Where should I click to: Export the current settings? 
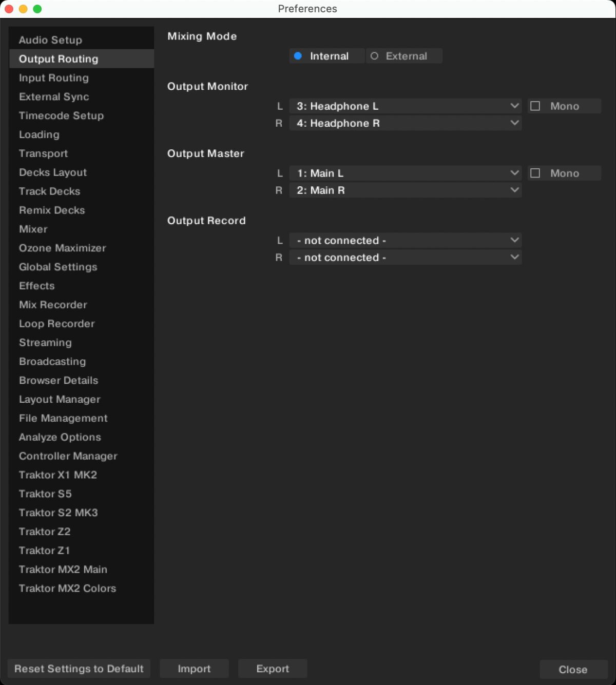click(273, 669)
